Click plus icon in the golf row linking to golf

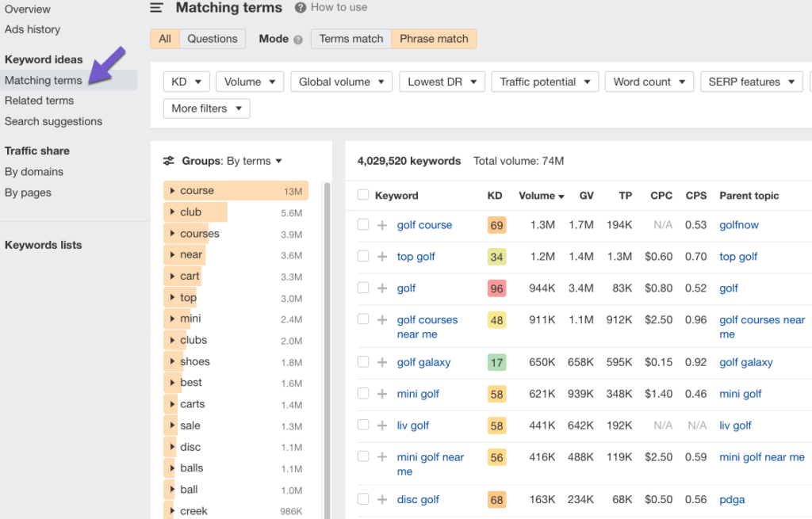(x=382, y=288)
